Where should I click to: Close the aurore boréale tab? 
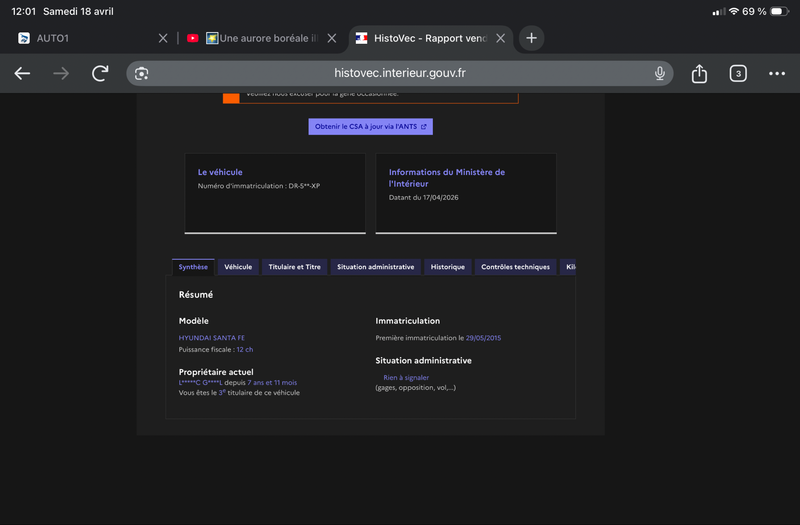(x=332, y=38)
